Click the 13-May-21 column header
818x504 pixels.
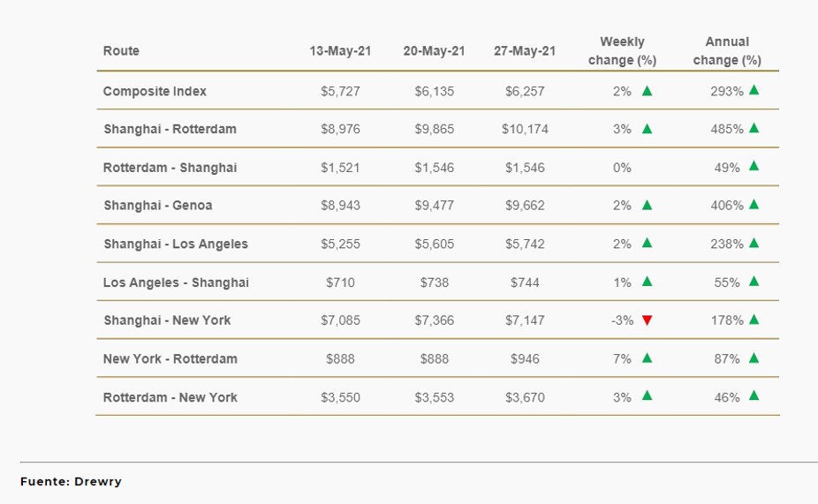(x=340, y=51)
